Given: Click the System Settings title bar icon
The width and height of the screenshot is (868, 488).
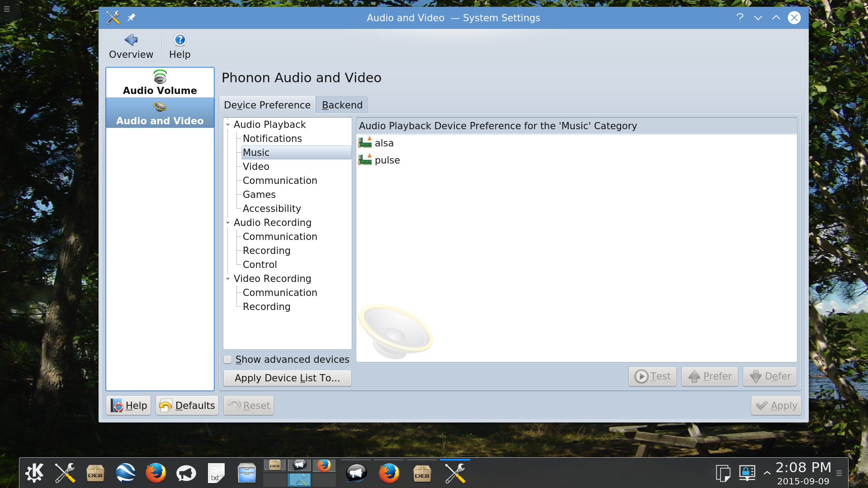Looking at the screenshot, I should click(113, 18).
